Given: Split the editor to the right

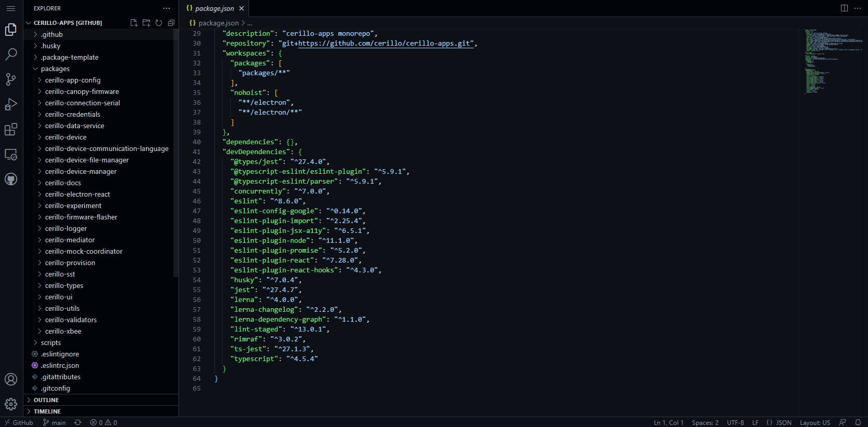Looking at the screenshot, I should pyautogui.click(x=844, y=8).
